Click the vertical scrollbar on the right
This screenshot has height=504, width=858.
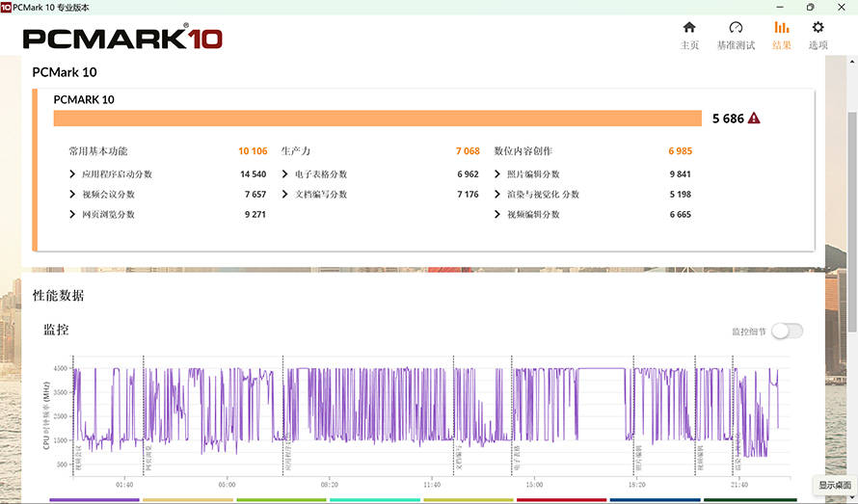[x=852, y=222]
